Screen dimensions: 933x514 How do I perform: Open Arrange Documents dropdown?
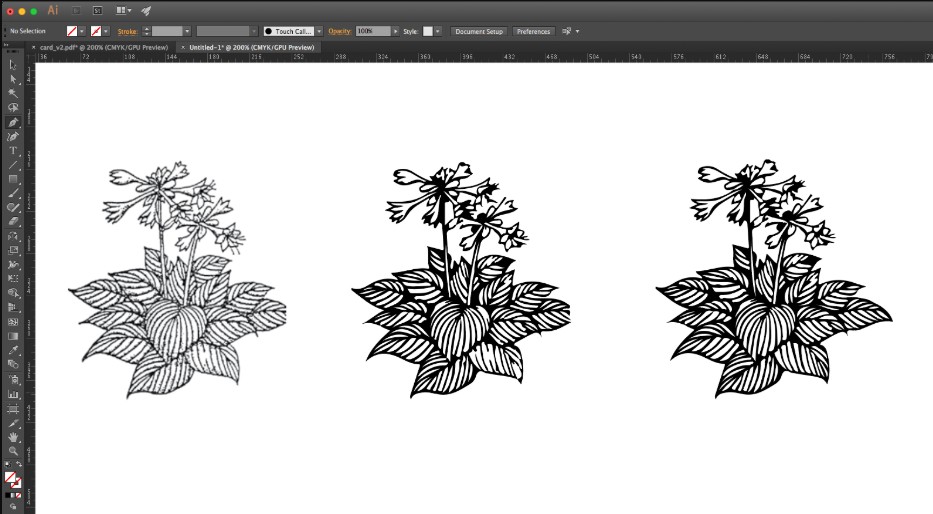click(124, 11)
